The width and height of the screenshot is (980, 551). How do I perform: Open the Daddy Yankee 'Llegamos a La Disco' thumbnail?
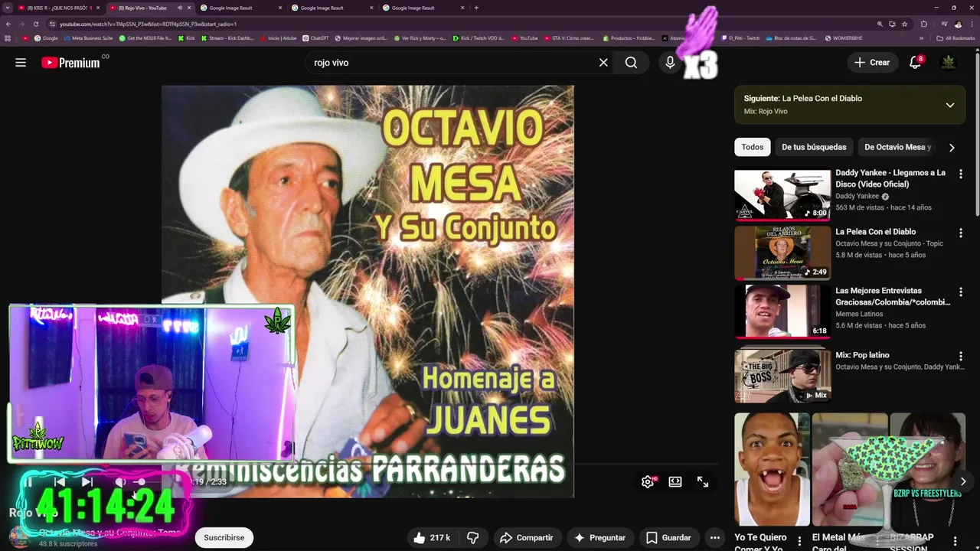point(782,194)
